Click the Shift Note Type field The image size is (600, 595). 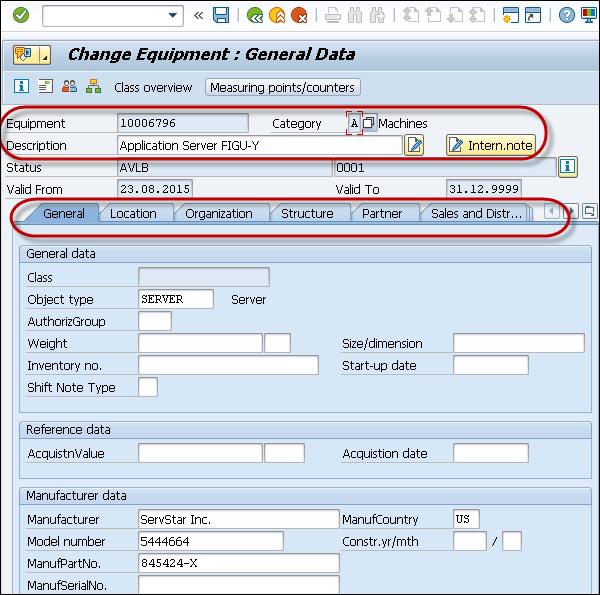(148, 387)
